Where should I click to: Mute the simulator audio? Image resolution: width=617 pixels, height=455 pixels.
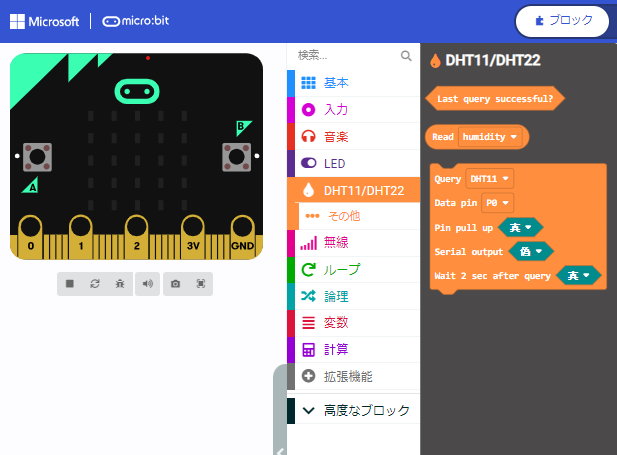click(x=148, y=284)
